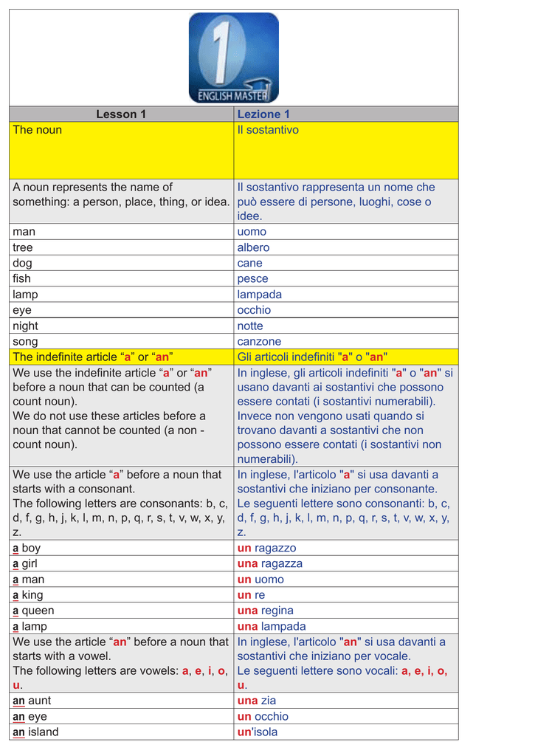This screenshot has width=535, height=756.
Task: Click the word 'occhio' in the noun list
Action: click(254, 310)
